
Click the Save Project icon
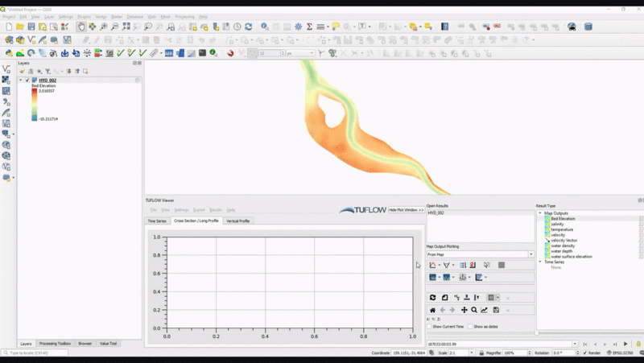click(33, 27)
